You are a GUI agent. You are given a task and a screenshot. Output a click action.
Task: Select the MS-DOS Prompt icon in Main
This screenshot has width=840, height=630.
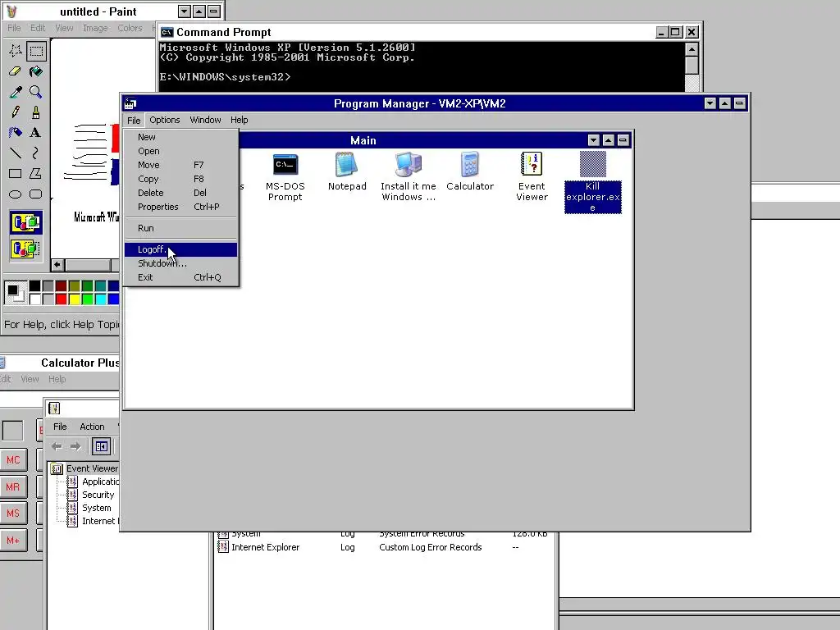click(285, 177)
